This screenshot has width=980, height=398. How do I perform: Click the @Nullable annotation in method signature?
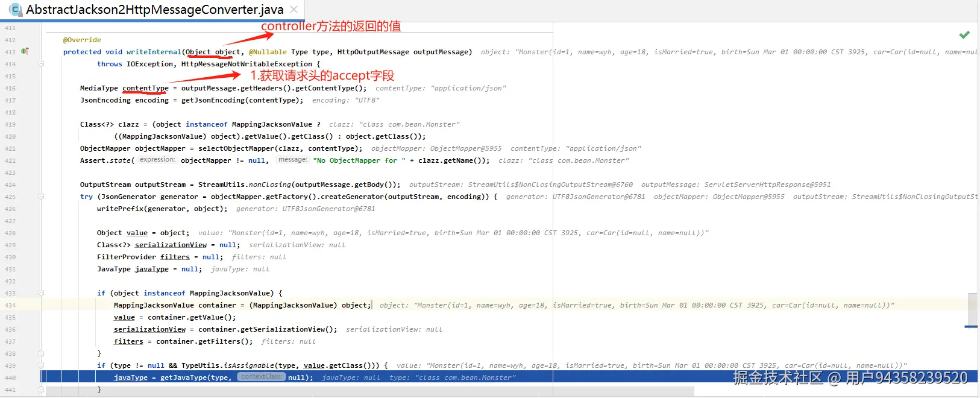point(268,52)
